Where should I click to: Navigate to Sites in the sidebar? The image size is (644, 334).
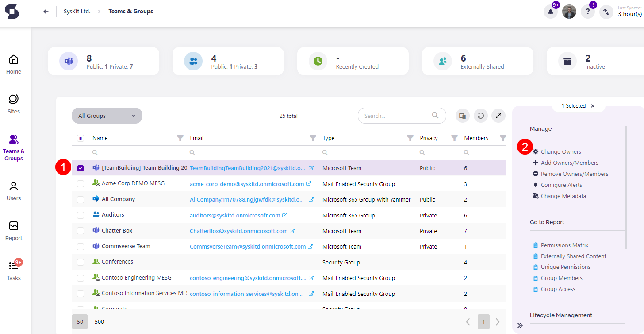point(14,104)
